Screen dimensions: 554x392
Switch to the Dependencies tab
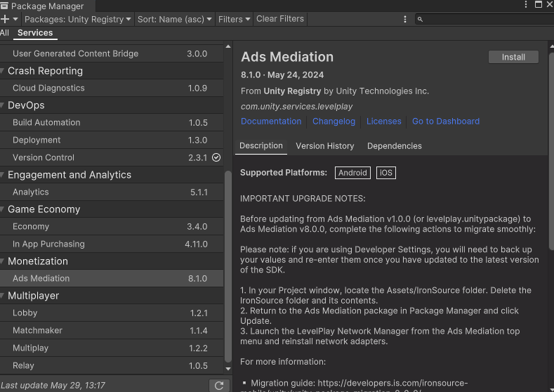coord(395,146)
